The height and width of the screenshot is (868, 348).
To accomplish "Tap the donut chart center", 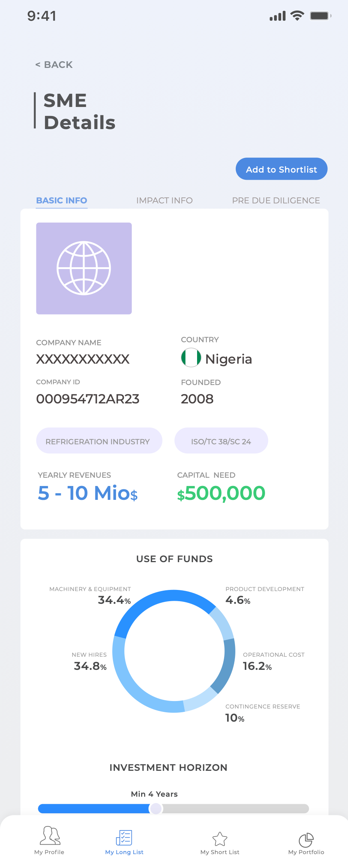I will point(174,651).
